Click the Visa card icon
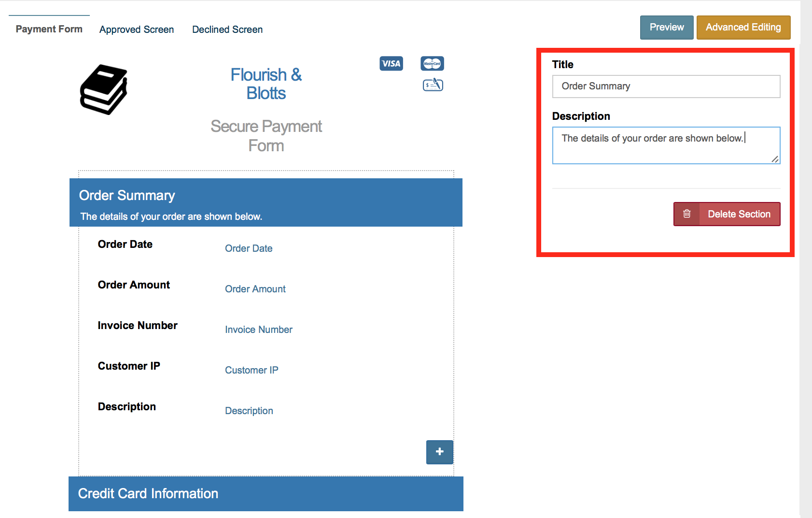This screenshot has height=518, width=812. [391, 64]
